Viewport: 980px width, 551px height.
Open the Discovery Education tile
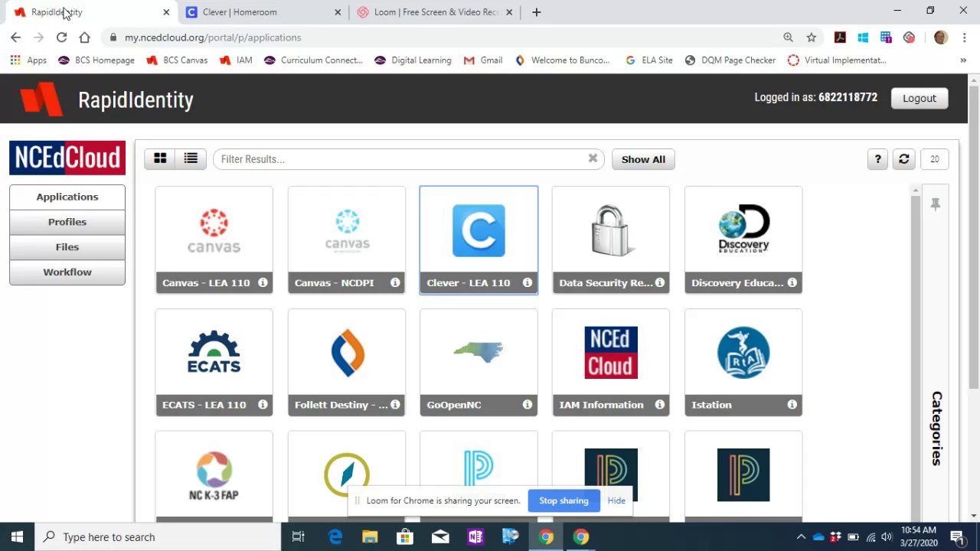[743, 240]
